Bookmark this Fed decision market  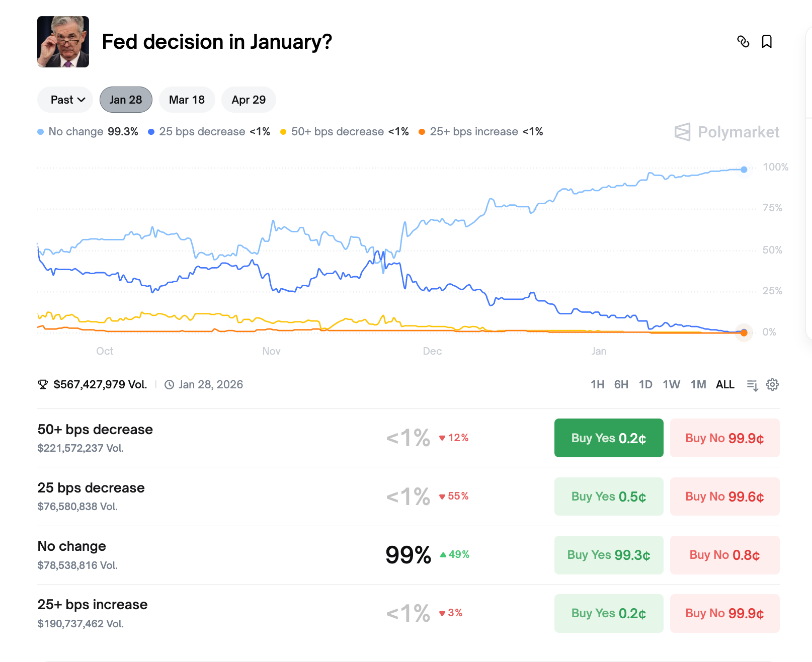click(767, 42)
